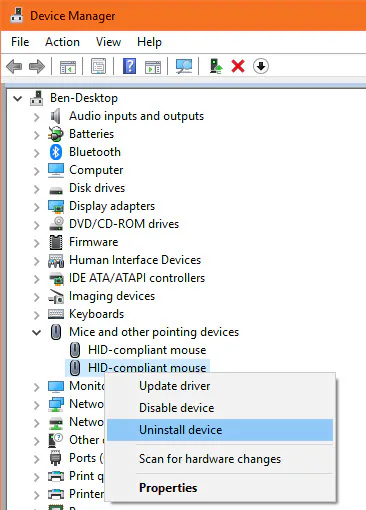The height and width of the screenshot is (510, 366).
Task: Open the Action menu
Action: 62,42
